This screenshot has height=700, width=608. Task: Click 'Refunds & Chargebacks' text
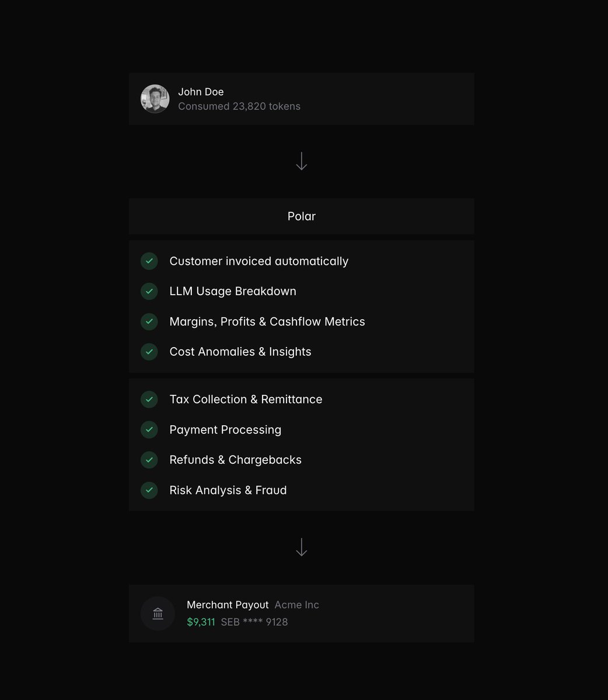(x=236, y=460)
